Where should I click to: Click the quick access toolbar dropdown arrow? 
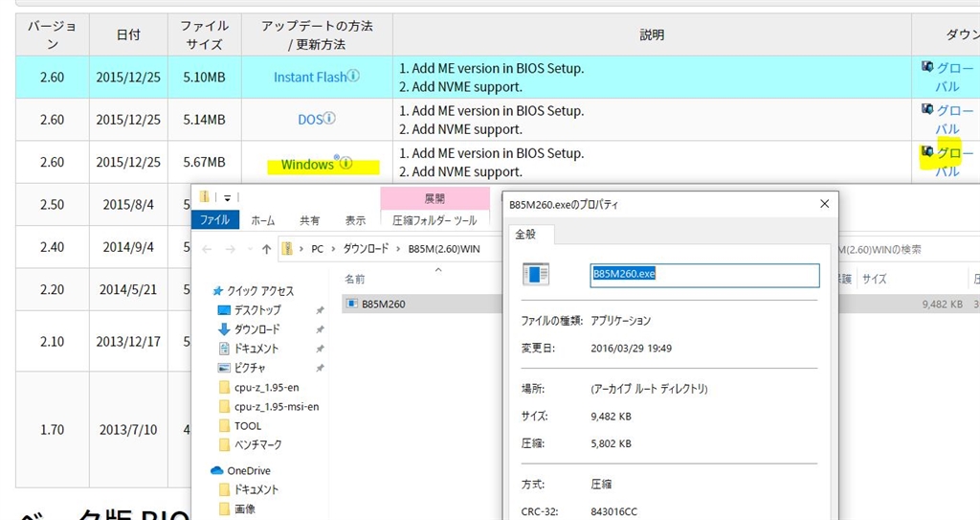[x=228, y=197]
